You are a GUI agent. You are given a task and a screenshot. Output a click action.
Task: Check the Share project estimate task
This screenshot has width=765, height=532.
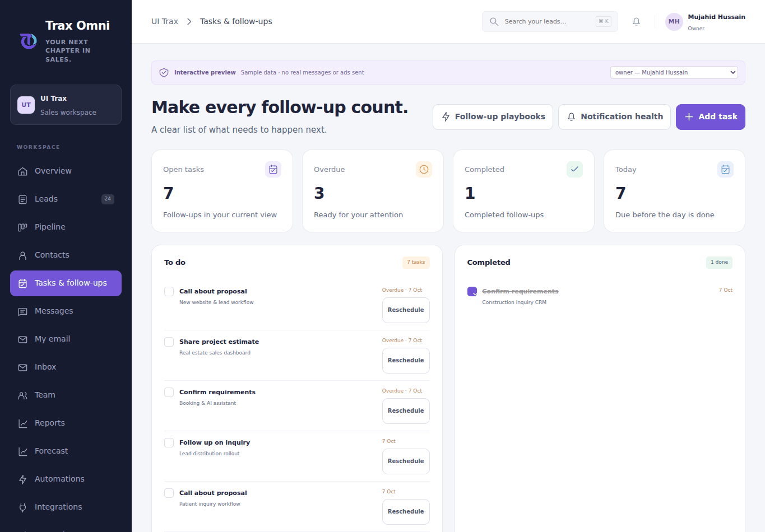[169, 342]
